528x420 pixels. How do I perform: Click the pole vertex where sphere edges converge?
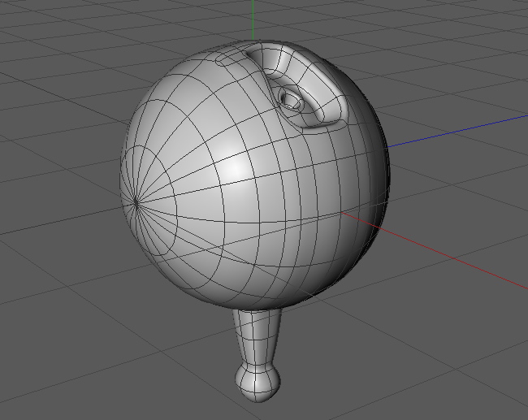(136, 203)
